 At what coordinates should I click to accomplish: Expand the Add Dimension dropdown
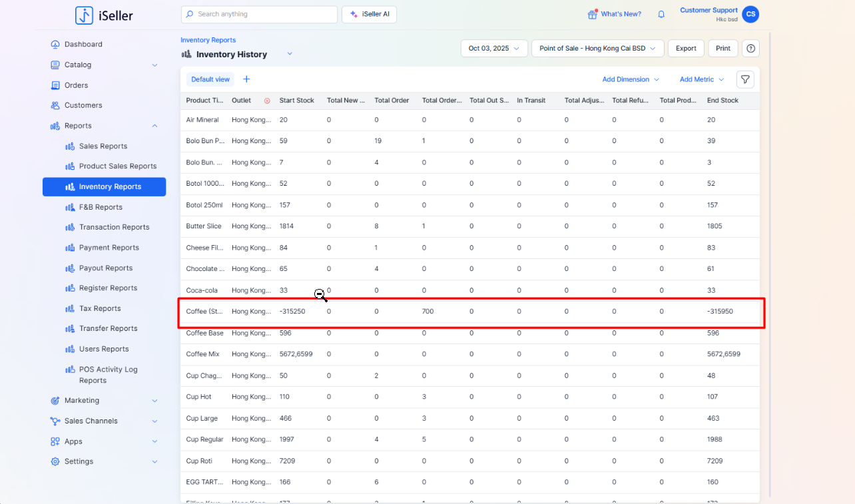pos(630,79)
